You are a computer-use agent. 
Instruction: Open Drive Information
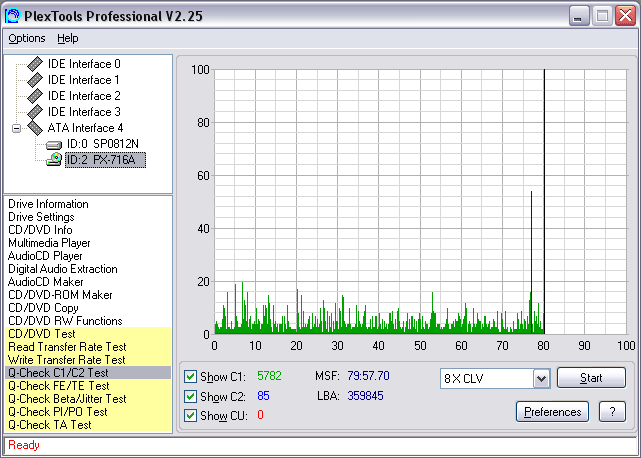48,204
